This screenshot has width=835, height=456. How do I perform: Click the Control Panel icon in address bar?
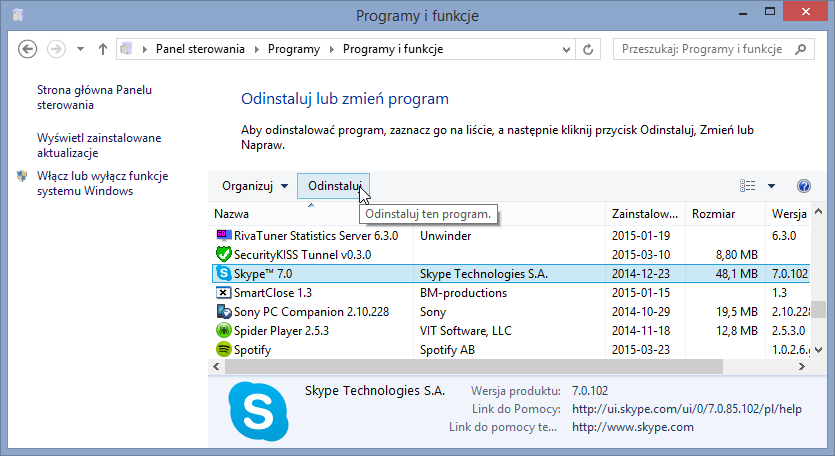click(x=126, y=49)
